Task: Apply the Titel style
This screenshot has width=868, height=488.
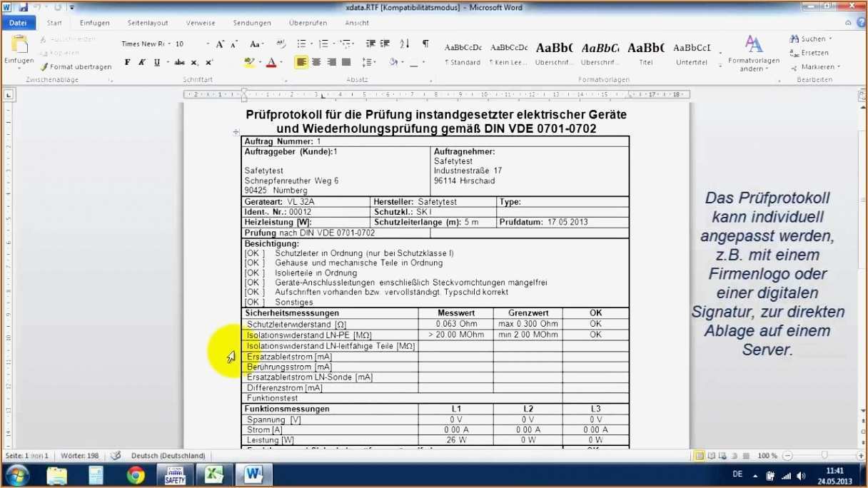Action: (x=645, y=52)
